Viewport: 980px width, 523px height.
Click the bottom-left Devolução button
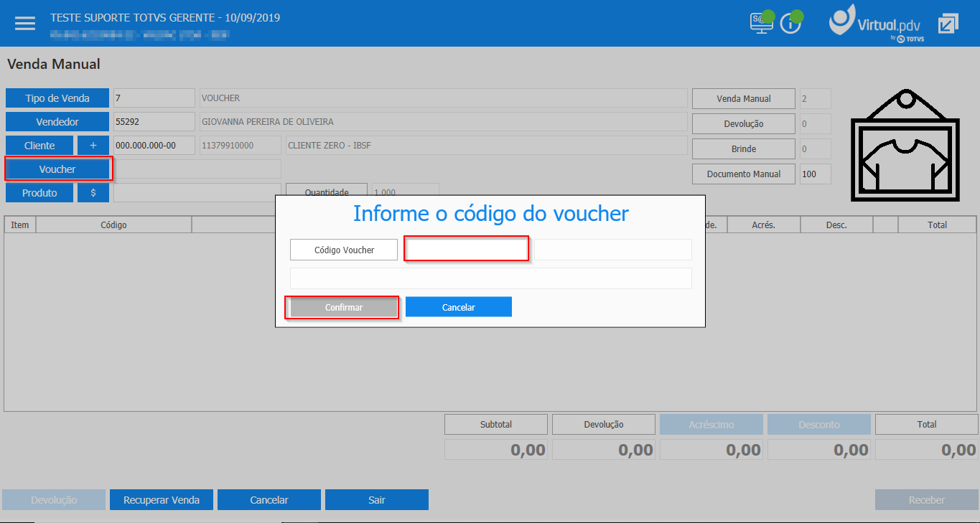[54, 500]
